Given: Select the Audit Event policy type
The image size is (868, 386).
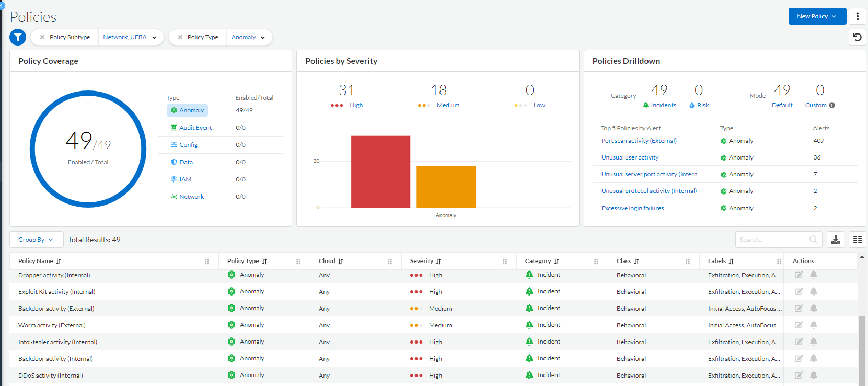Looking at the screenshot, I should (195, 128).
